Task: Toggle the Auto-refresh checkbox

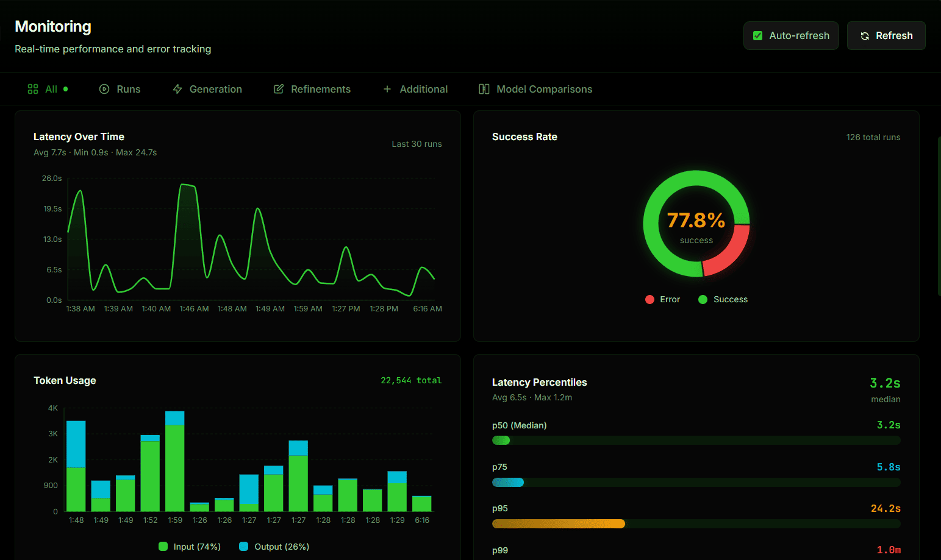Action: (757, 35)
